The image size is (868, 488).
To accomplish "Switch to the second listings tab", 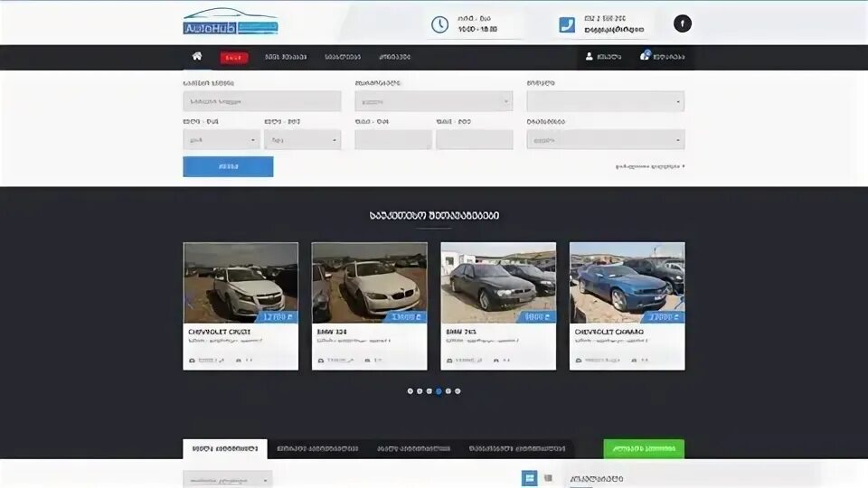I will pos(317,449).
